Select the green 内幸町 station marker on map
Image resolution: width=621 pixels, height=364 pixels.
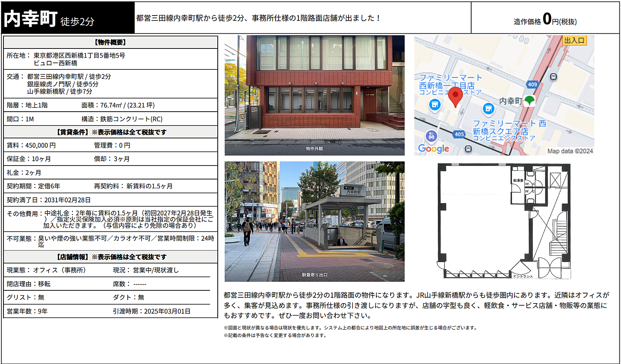pos(529,100)
